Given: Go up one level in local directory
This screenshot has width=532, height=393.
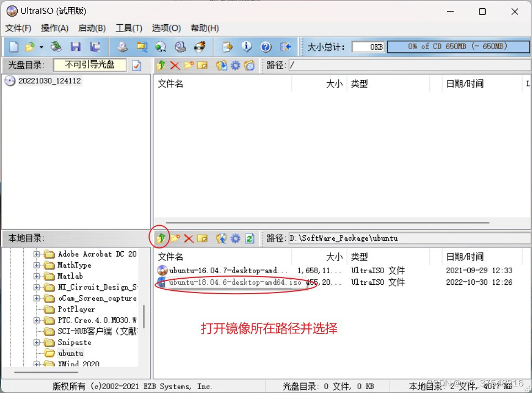Looking at the screenshot, I should 161,238.
